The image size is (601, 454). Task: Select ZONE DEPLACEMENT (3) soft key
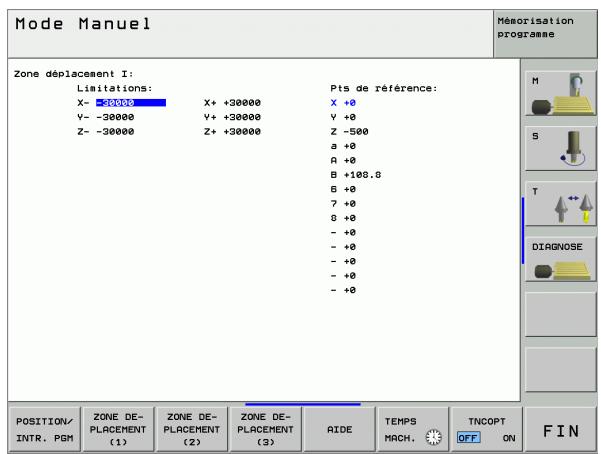[265, 429]
